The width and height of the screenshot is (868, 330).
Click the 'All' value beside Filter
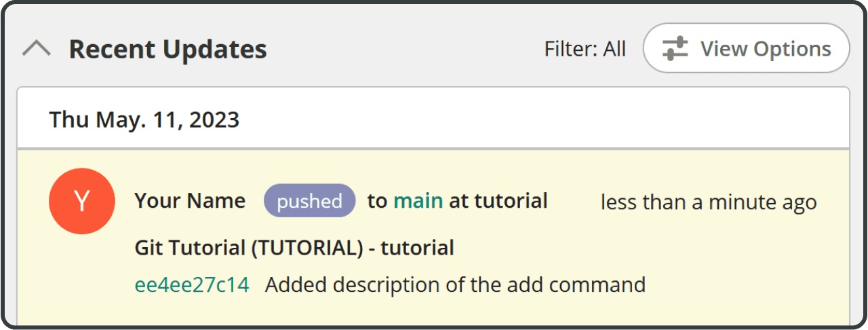[x=615, y=49]
